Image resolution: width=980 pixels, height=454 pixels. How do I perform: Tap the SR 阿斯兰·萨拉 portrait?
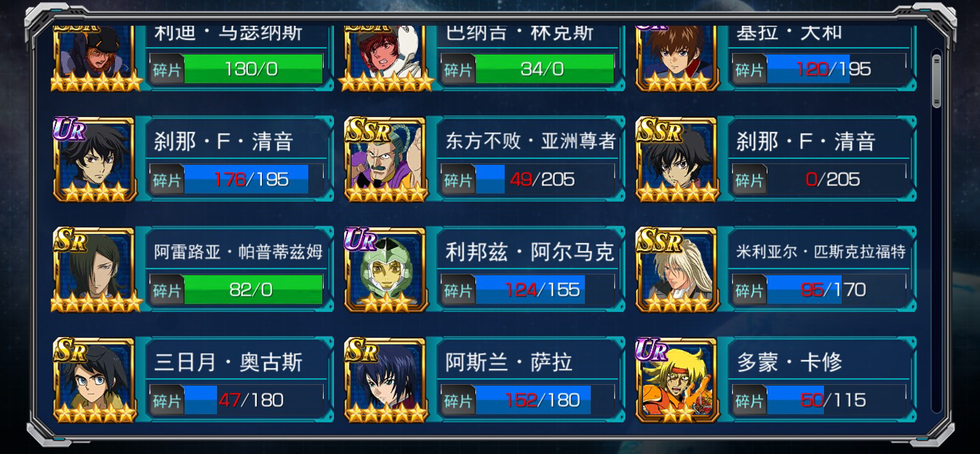pyautogui.click(x=386, y=380)
